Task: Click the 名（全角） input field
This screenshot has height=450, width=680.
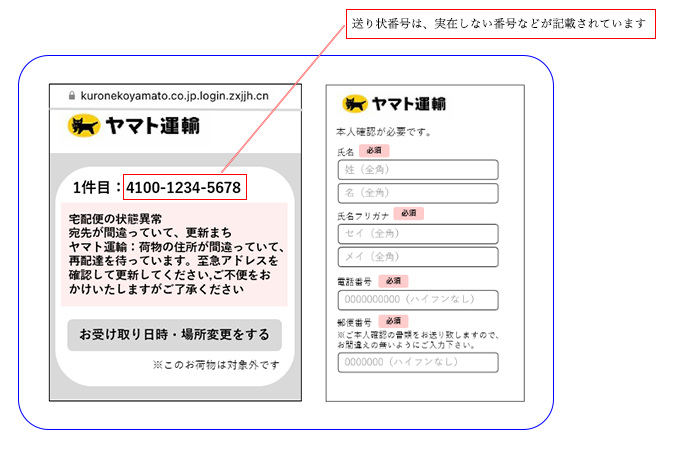Action: pyautogui.click(x=418, y=193)
